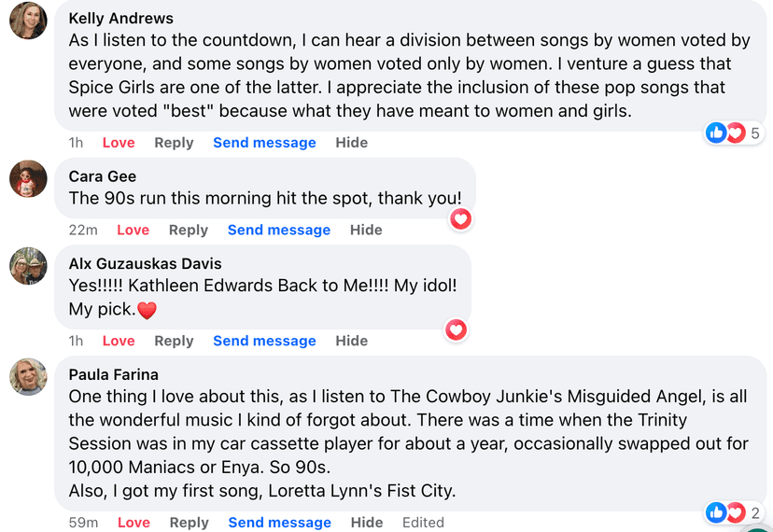Toggle Love on Kelly Andrews' comment
The image size is (773, 532).
pyautogui.click(x=119, y=143)
